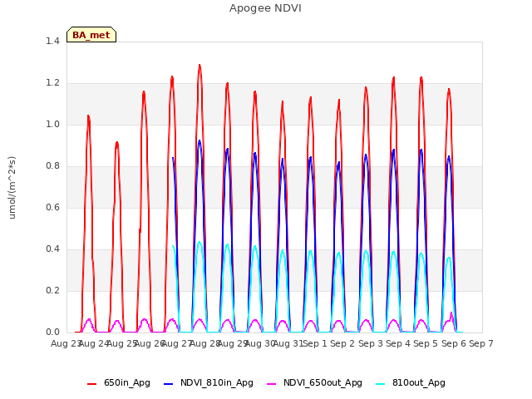The image size is (532, 399).
Task: Click the 1.0 y-axis tick label
Action: (x=52, y=124)
